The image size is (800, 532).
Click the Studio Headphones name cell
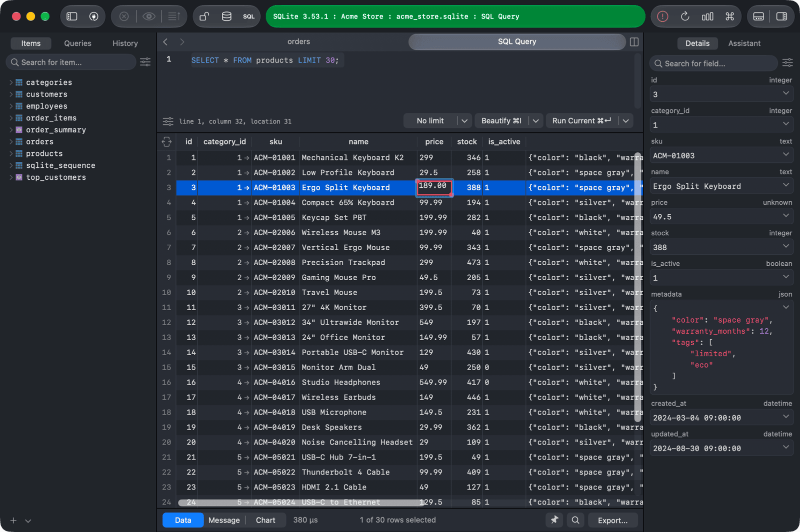(x=358, y=382)
